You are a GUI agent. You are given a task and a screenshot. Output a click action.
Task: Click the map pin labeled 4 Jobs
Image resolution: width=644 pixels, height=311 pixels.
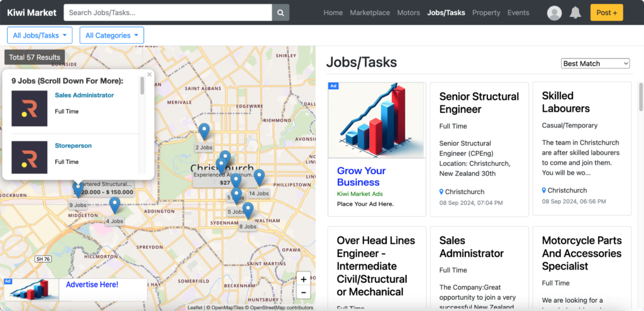point(114,205)
